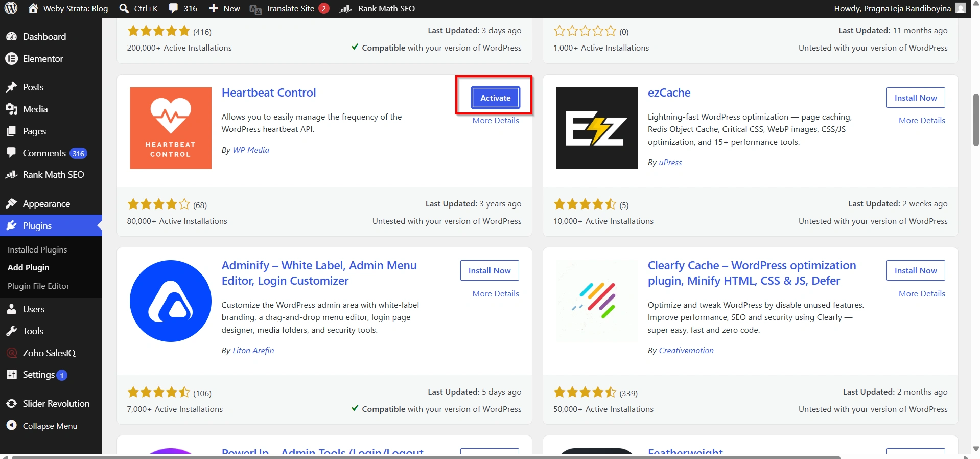Screen dimensions: 980x459
Task: Open Installed Plugins submenu
Action: click(37, 249)
